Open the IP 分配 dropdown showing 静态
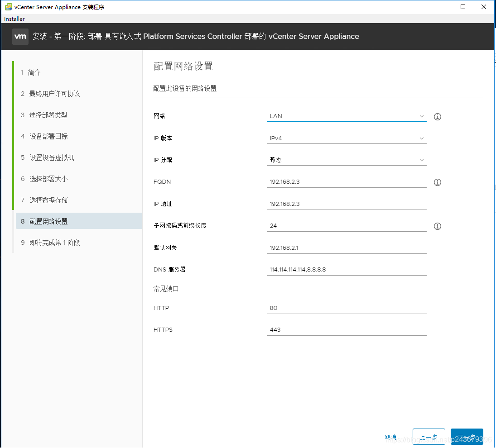This screenshot has height=448, width=496. tap(347, 160)
